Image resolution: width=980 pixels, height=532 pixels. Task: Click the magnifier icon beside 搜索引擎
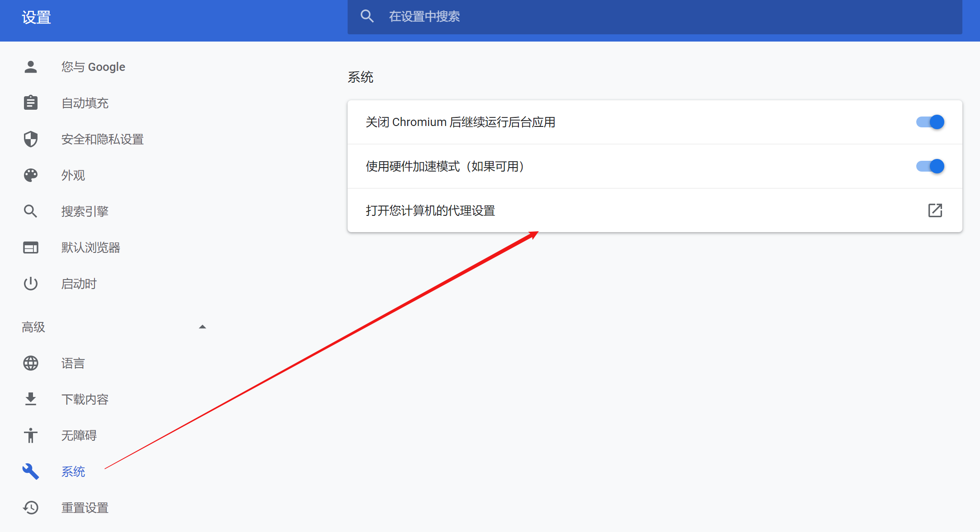click(31, 211)
